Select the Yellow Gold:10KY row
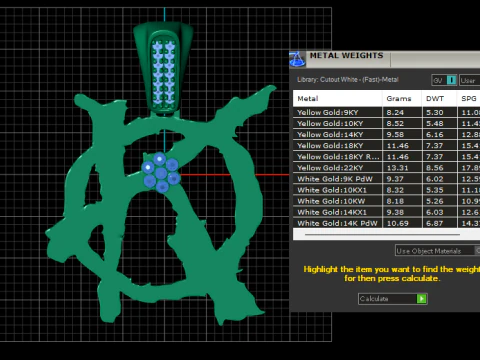This screenshot has width=480, height=360. click(387, 123)
